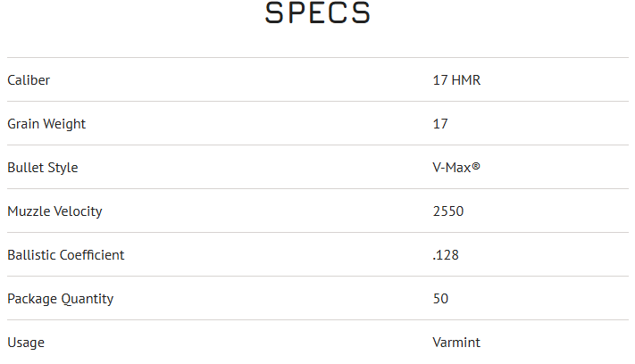Select the .128 ballistic coefficient value
This screenshot has width=635, height=364.
(x=445, y=255)
